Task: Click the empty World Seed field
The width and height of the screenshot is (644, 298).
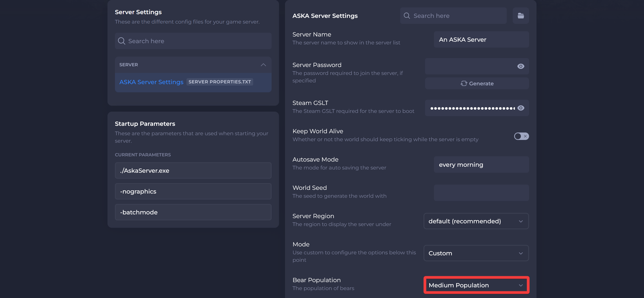Action: pos(481,193)
